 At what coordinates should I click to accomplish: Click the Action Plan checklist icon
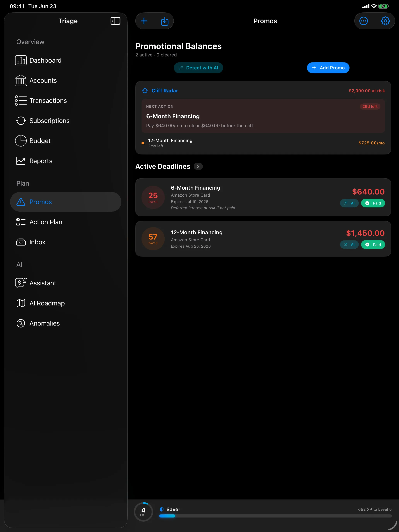pyautogui.click(x=21, y=222)
